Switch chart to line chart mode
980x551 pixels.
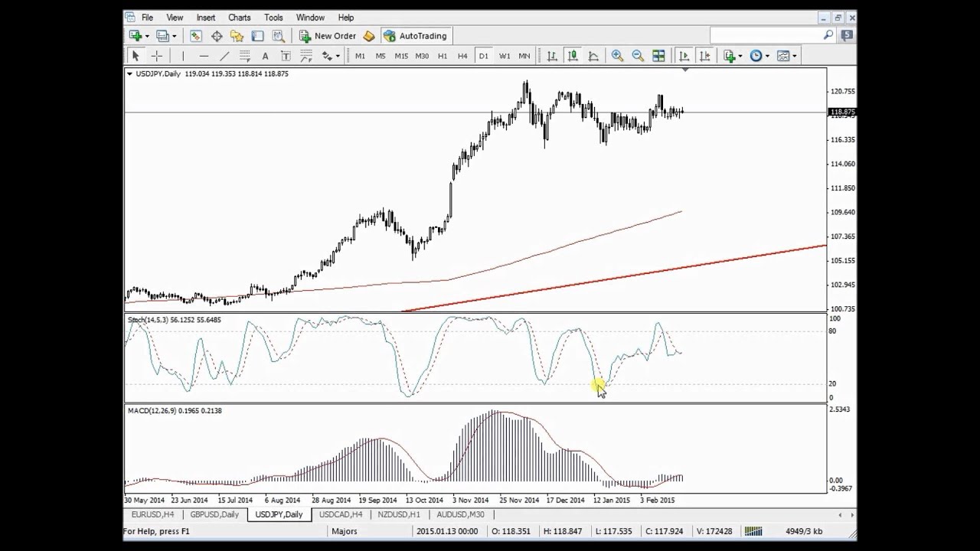point(593,56)
